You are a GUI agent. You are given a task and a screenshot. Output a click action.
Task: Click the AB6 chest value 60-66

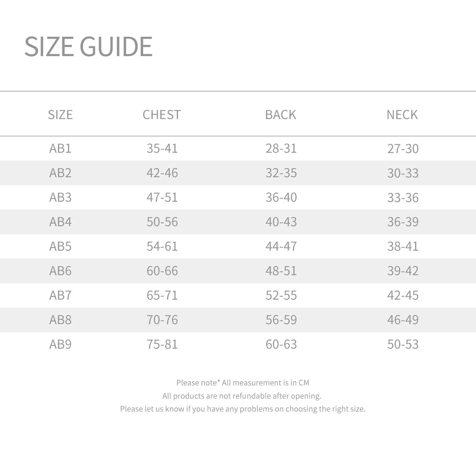point(162,271)
